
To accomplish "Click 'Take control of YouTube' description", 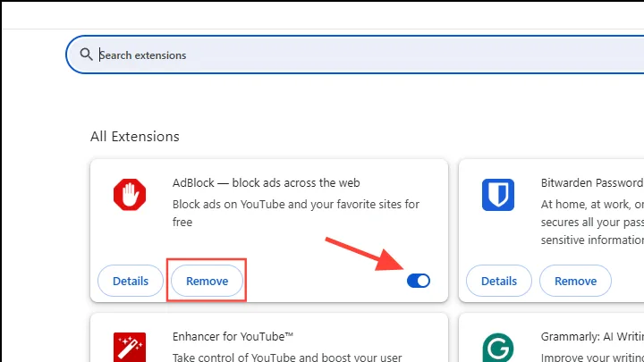I will click(287, 357).
